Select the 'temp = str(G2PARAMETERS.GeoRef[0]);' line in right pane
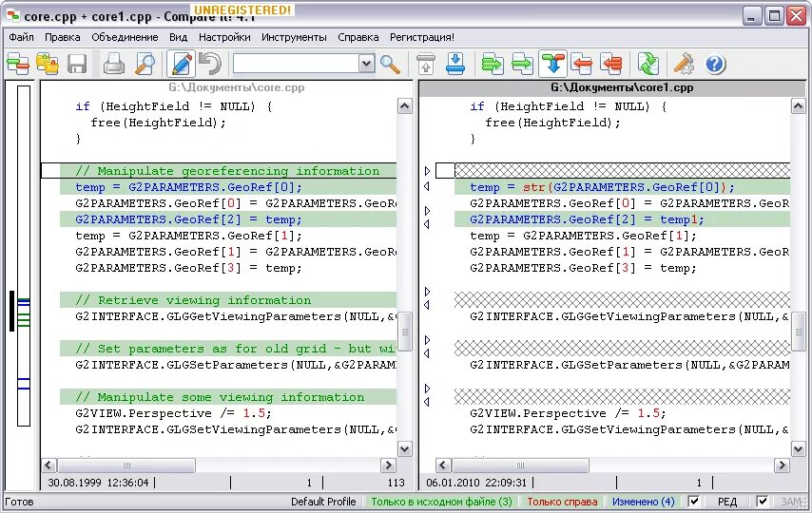The width and height of the screenshot is (812, 513). click(x=622, y=187)
